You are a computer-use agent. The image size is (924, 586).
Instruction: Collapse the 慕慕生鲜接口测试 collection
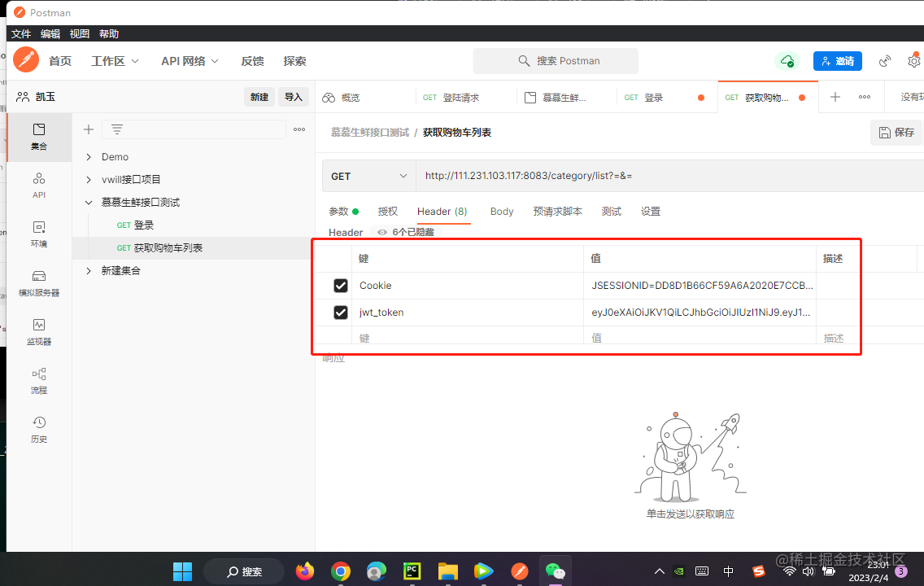[89, 202]
